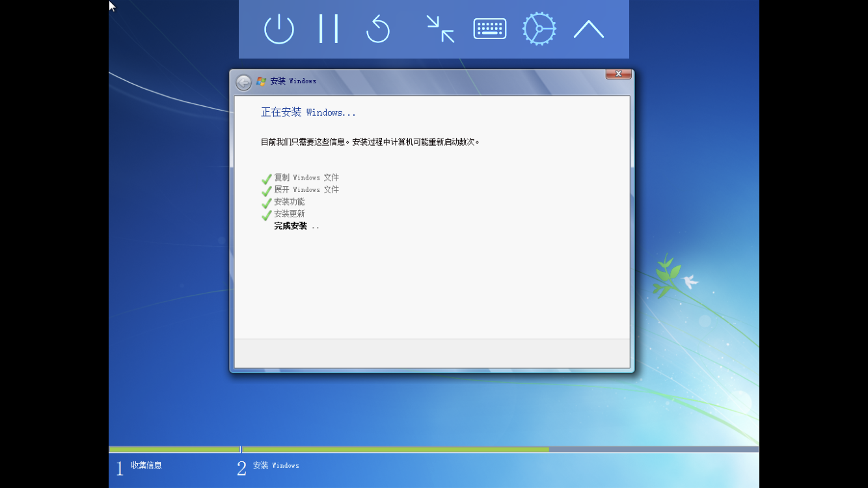The width and height of the screenshot is (868, 488).
Task: Open the virtual keyboard icon
Action: [490, 29]
